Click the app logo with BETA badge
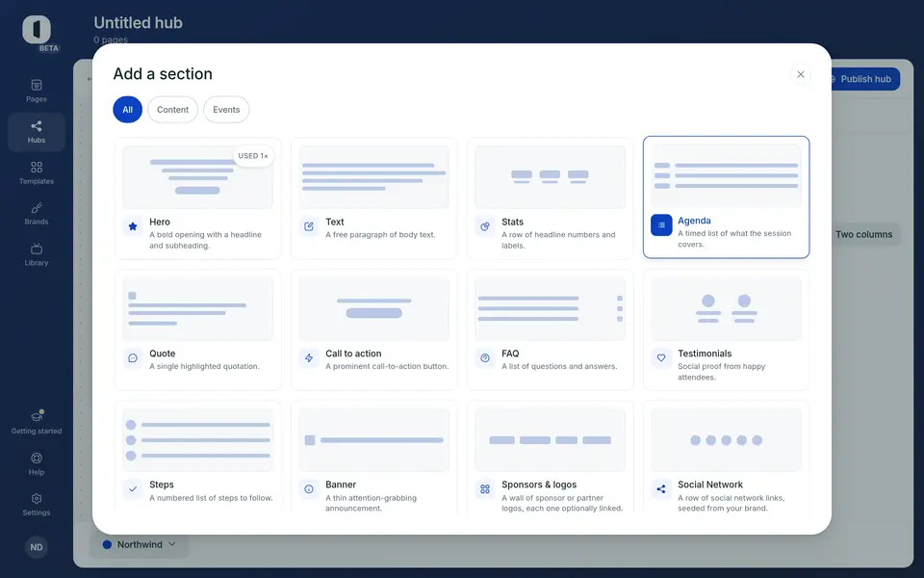Image resolution: width=924 pixels, height=578 pixels. click(x=38, y=31)
